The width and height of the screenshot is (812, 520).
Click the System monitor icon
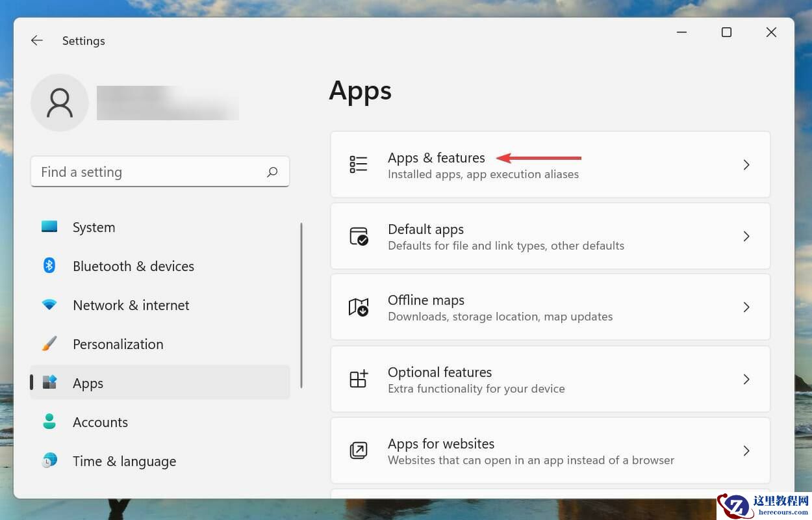pyautogui.click(x=49, y=227)
